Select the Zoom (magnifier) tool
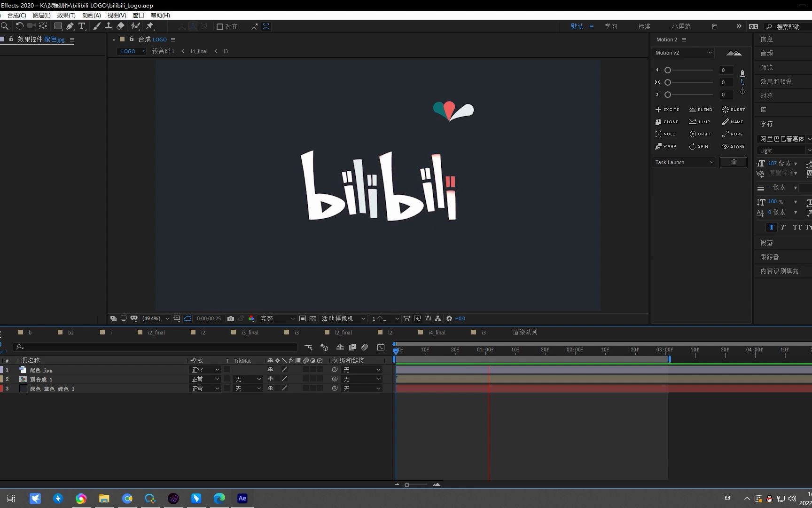 click(x=5, y=26)
